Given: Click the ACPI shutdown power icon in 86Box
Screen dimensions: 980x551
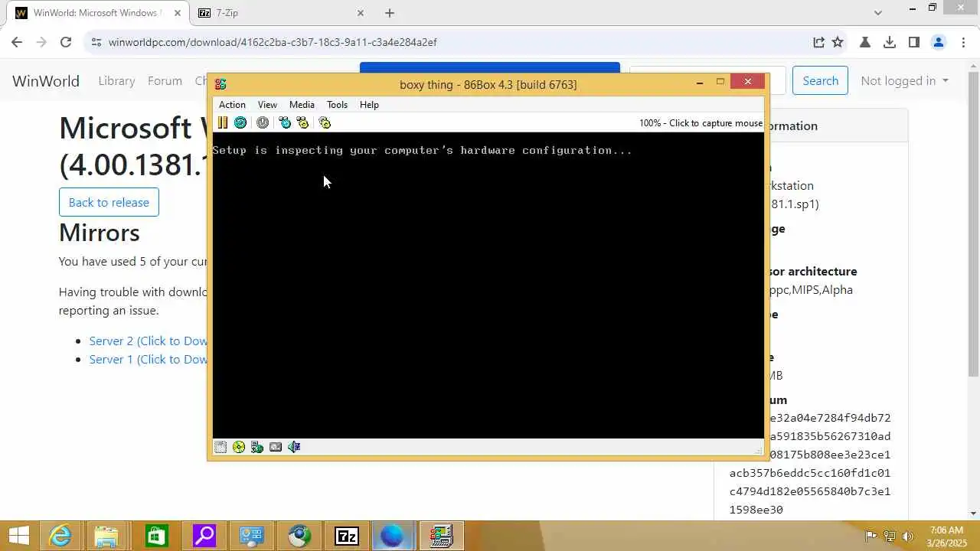Looking at the screenshot, I should click(263, 122).
